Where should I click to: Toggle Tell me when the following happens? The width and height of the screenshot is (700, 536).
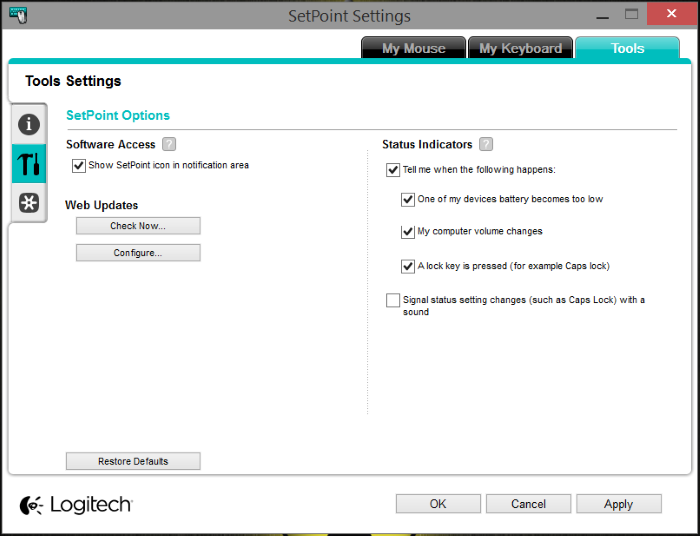pyautogui.click(x=393, y=170)
